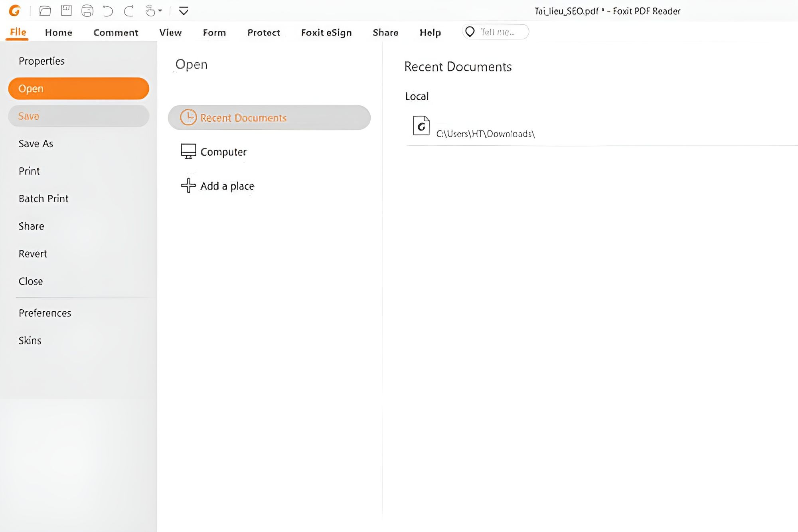Click the File tab
This screenshot has height=532, width=798.
[x=18, y=32]
